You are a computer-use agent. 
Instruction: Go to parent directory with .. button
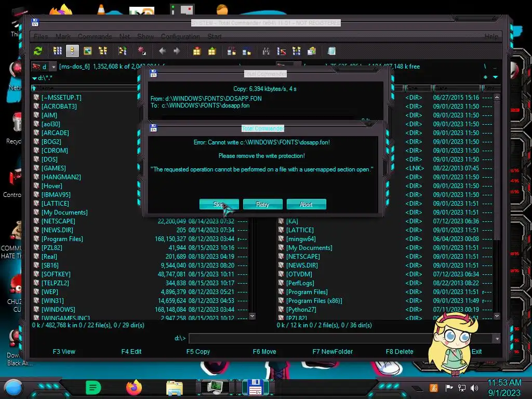pos(495,66)
